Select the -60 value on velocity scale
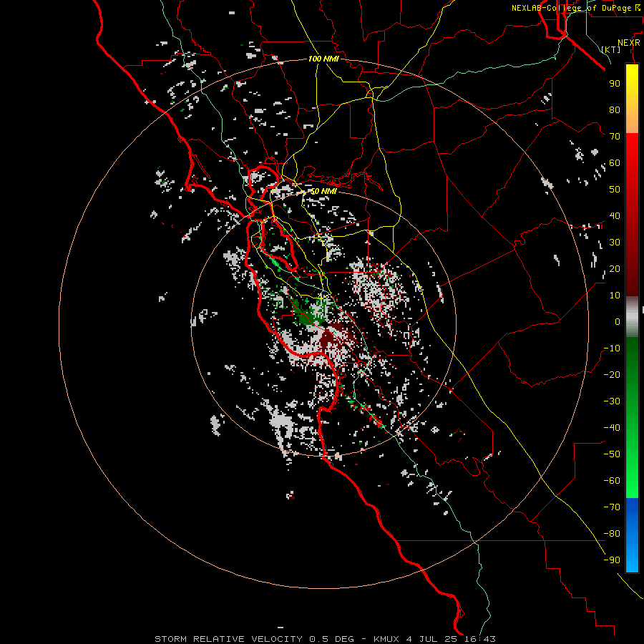This screenshot has width=644, height=644. [612, 481]
